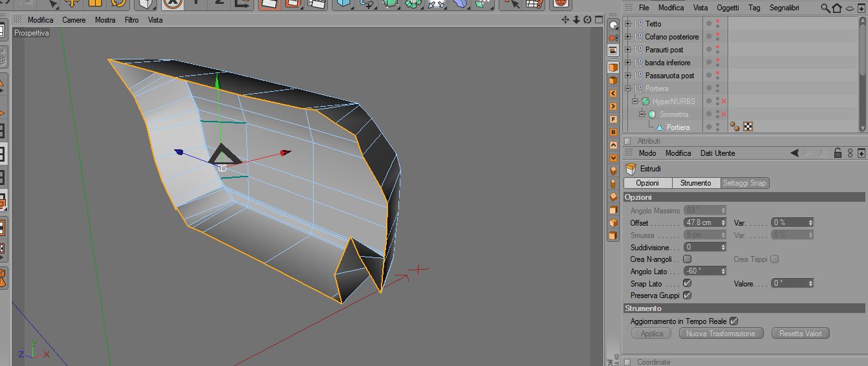
Task: Click the viewport pan (move camera) icon
Action: point(565,20)
